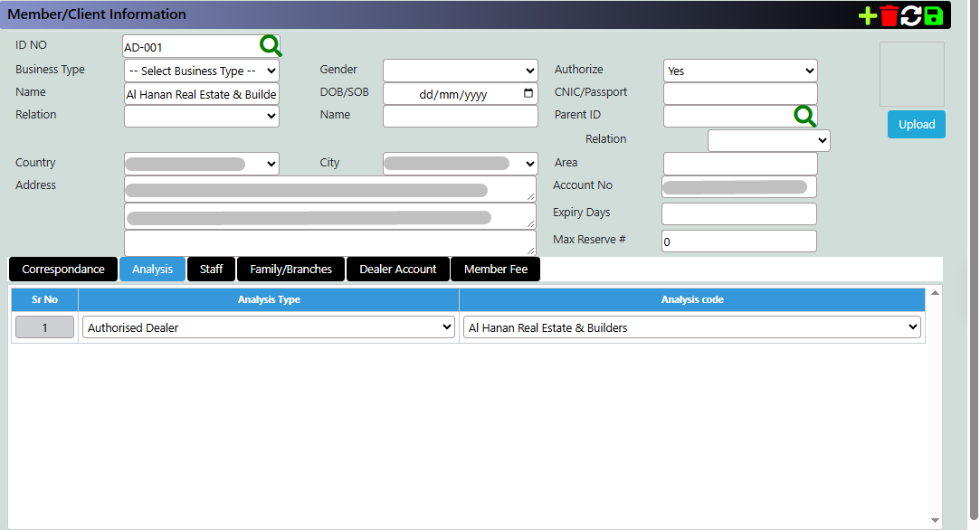Viewport: 980px width, 530px height.
Task: Click the green plus add-new icon
Action: coord(868,15)
